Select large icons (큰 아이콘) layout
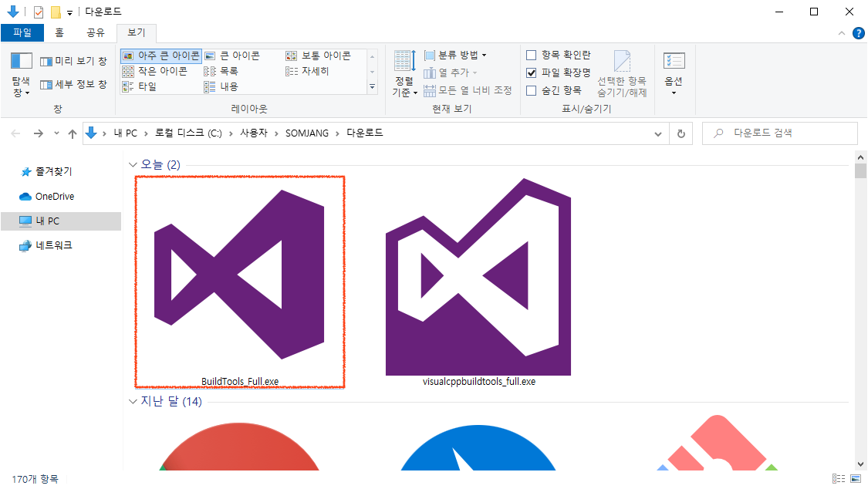Image resolution: width=868 pixels, height=489 pixels. click(x=232, y=56)
